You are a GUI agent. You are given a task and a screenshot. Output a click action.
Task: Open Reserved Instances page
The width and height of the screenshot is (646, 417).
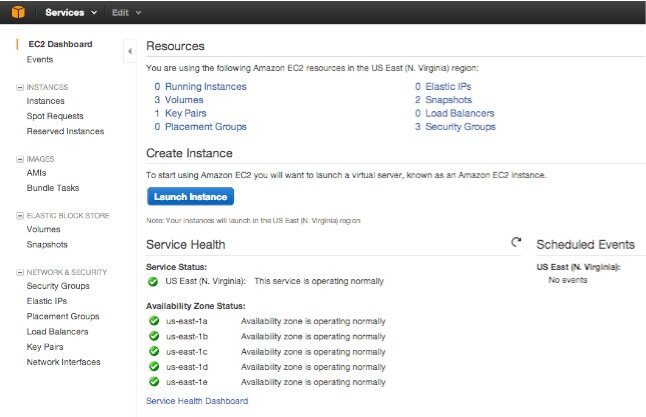pyautogui.click(x=65, y=131)
